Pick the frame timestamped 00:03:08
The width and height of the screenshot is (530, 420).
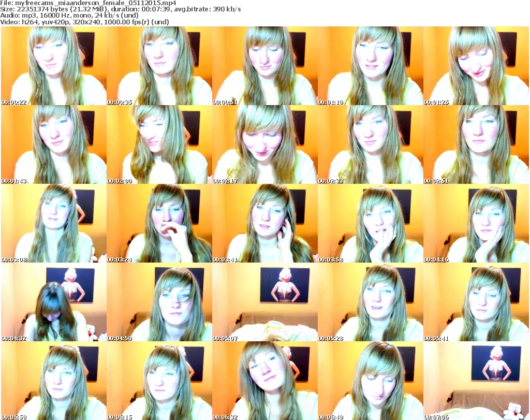click(54, 224)
